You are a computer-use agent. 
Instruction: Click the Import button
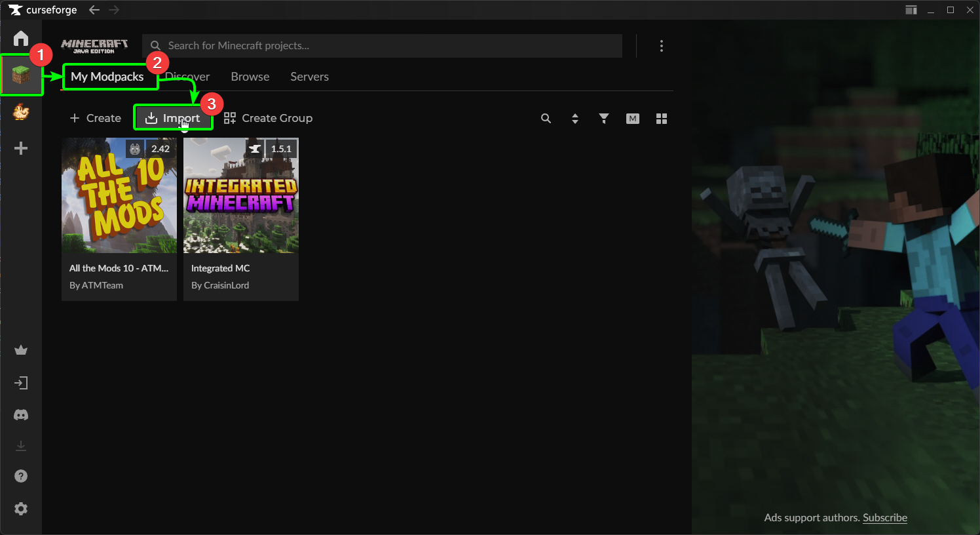click(x=173, y=118)
